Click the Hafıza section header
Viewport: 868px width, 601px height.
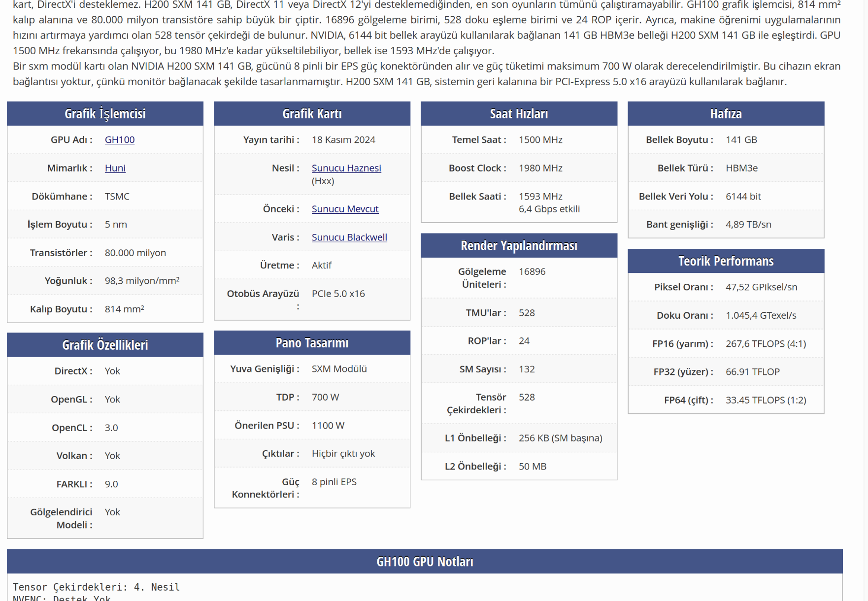[x=726, y=114]
